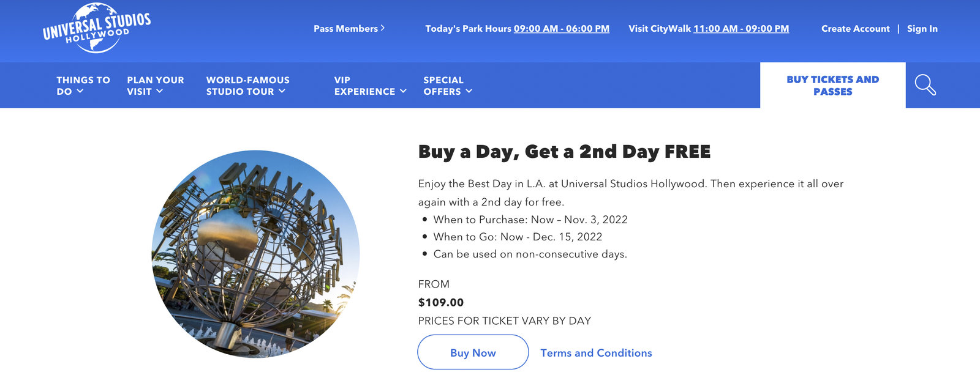Click the VIP Experience chevron icon
This screenshot has height=386, width=980.
tap(403, 92)
